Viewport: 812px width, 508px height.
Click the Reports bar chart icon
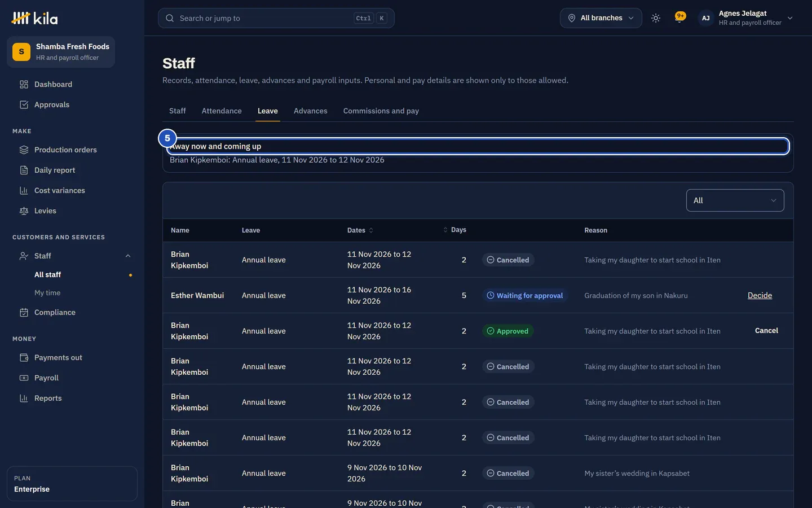click(24, 398)
